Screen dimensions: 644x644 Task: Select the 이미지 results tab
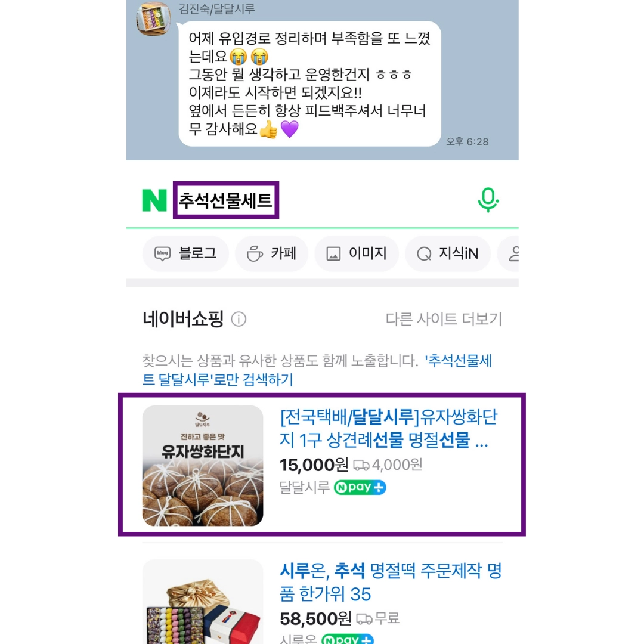coord(357,253)
